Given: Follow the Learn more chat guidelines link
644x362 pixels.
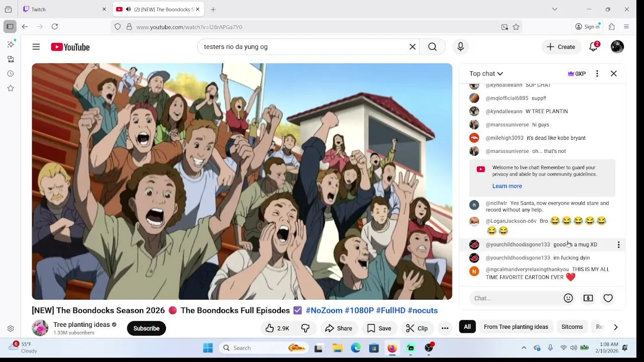Looking at the screenshot, I should point(507,186).
